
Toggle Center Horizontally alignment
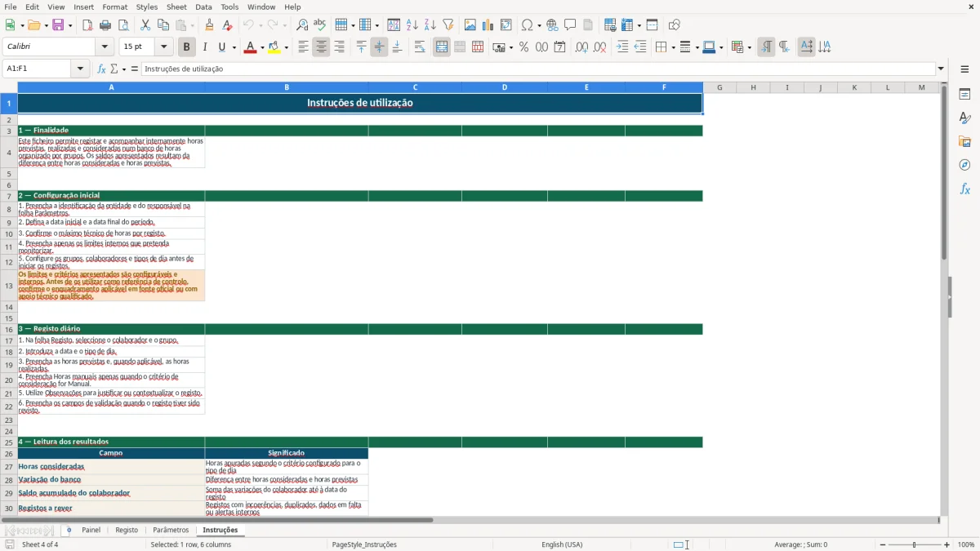(321, 47)
